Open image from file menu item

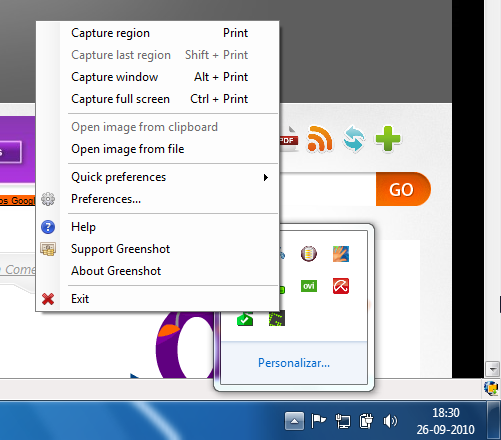pos(157,149)
